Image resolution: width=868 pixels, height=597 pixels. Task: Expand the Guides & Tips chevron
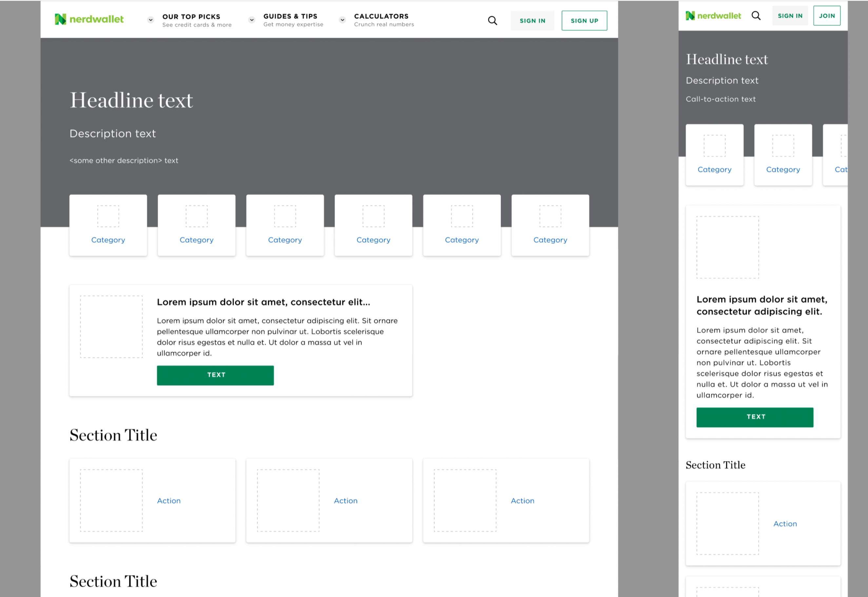(252, 20)
